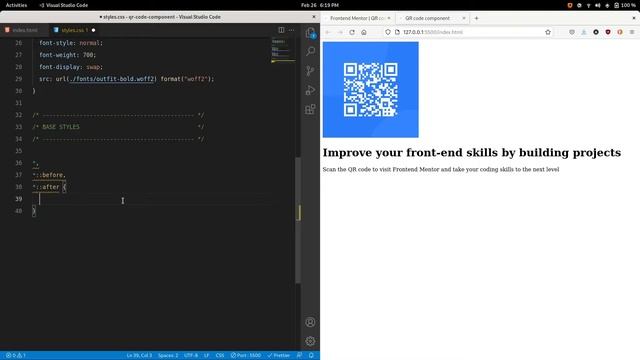Open the Firefox application menu

coord(632,32)
